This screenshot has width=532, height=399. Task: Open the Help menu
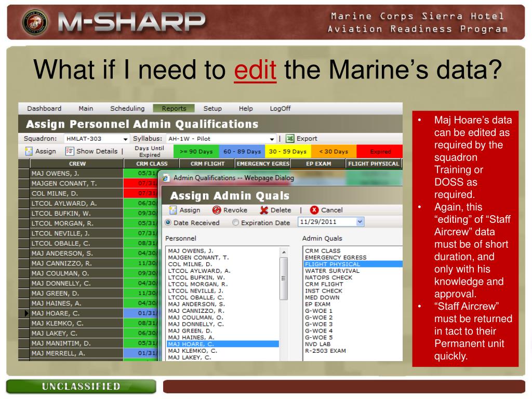coord(246,109)
